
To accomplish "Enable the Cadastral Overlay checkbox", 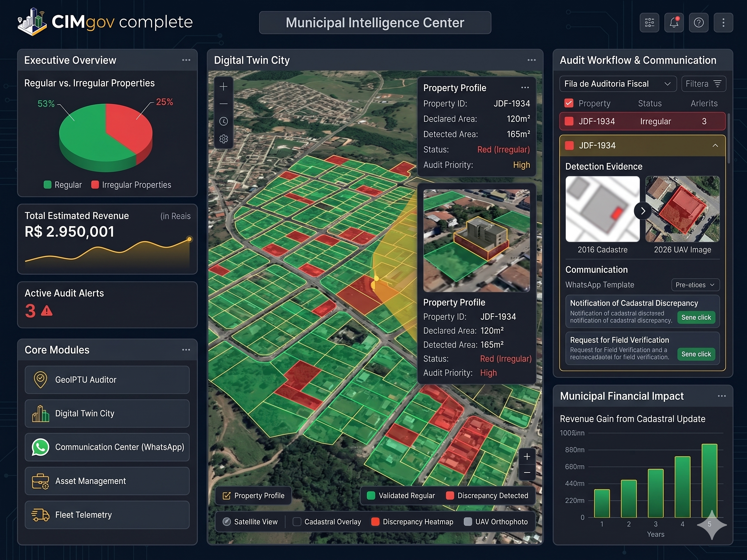I will click(x=297, y=522).
